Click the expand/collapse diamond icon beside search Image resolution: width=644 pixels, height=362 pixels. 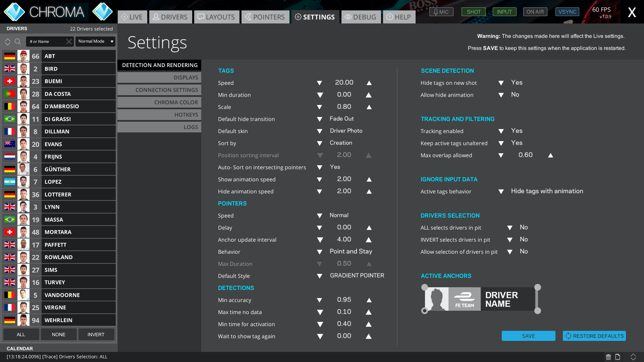7,42
